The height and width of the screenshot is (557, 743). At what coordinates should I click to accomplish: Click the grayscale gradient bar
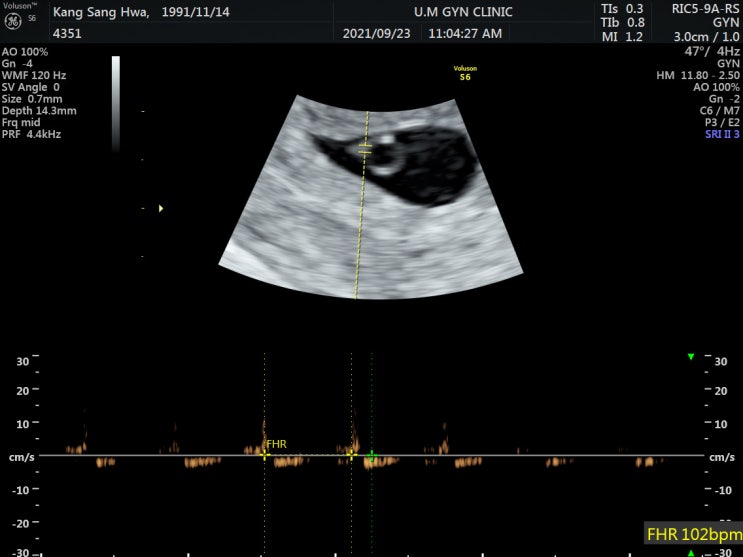pyautogui.click(x=116, y=103)
